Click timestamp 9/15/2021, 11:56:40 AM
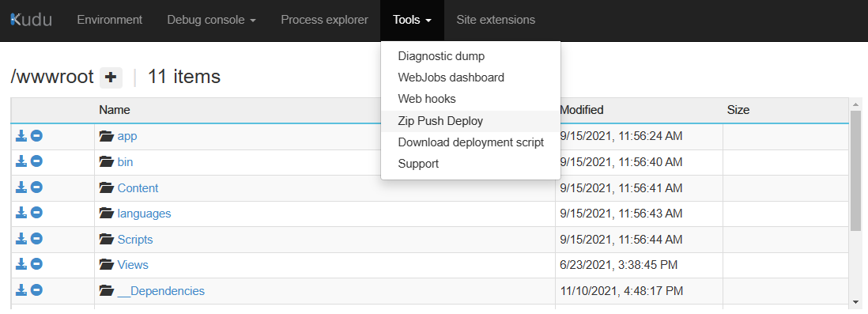 621,161
